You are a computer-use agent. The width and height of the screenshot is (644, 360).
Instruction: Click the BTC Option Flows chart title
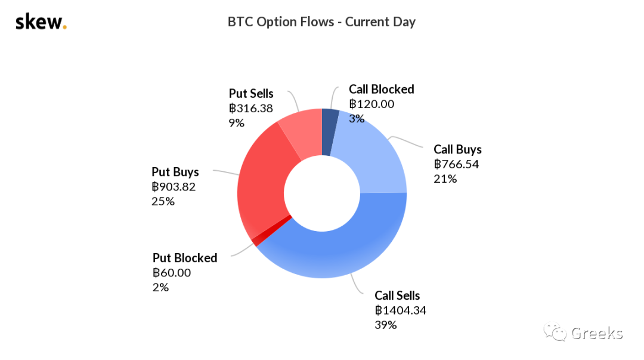321,22
